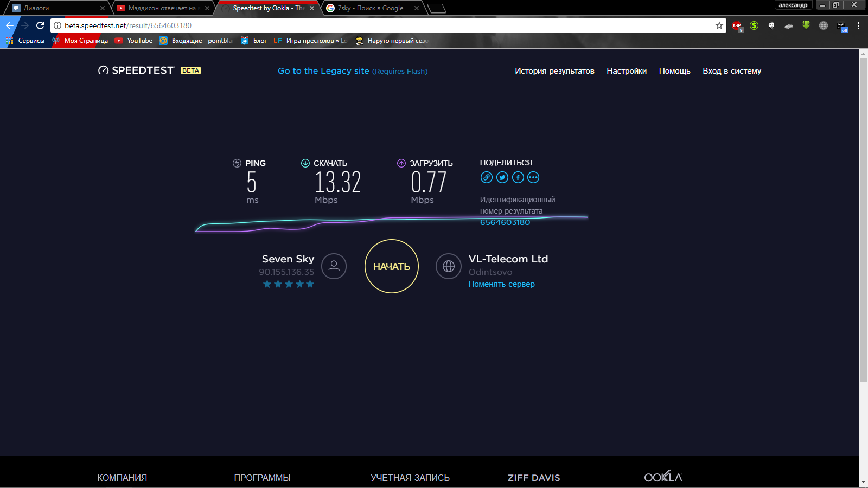Open Настройки in the site header
Viewport: 868px width, 488px height.
627,71
